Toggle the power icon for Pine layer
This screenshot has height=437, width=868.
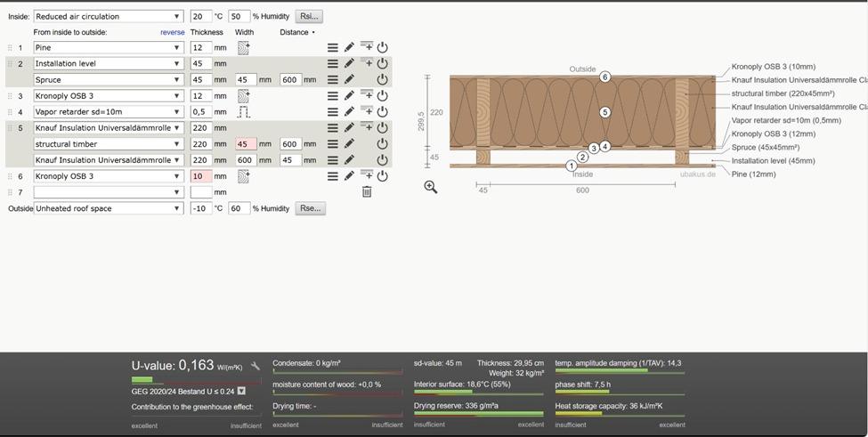pyautogui.click(x=382, y=47)
